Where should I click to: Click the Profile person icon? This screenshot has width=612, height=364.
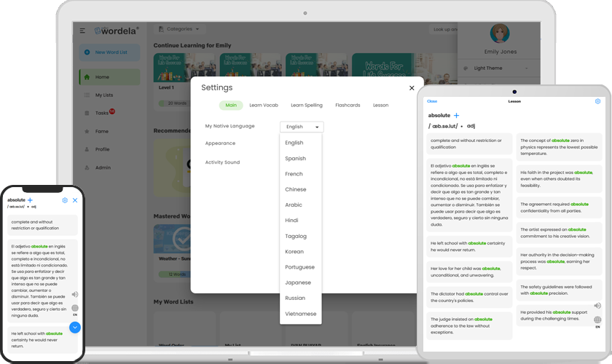[87, 149]
